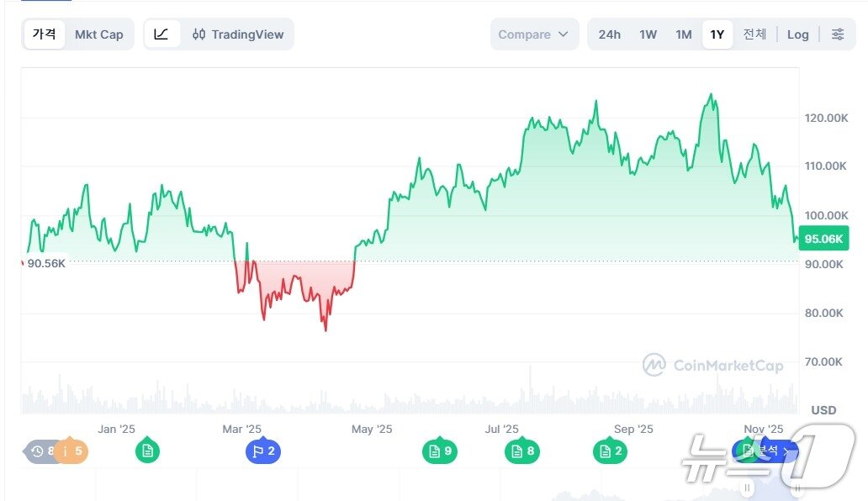Switch to TradingView candlestick chart
Screen dimensions: 868x501
pos(238,34)
